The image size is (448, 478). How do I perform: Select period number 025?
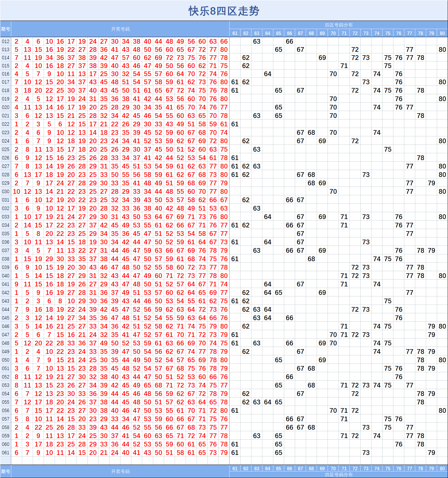coord(6,149)
